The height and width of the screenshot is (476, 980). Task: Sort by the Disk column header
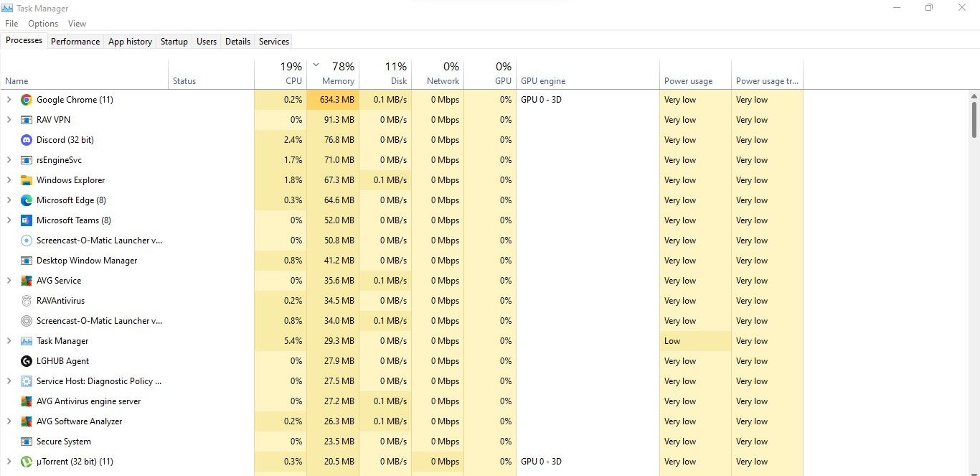pos(385,73)
